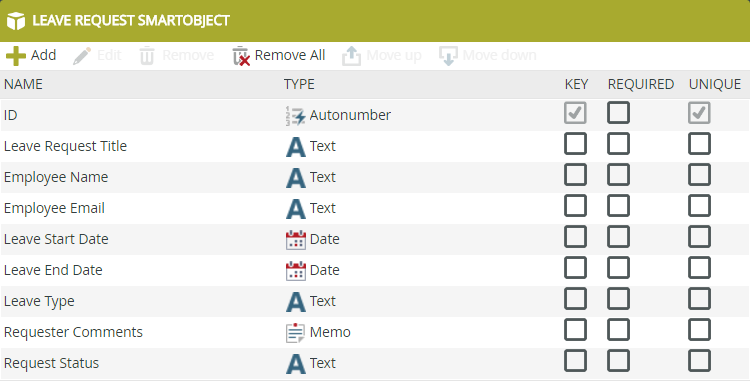The image size is (750, 381).
Task: Click the Memo type text
Action: pos(330,332)
